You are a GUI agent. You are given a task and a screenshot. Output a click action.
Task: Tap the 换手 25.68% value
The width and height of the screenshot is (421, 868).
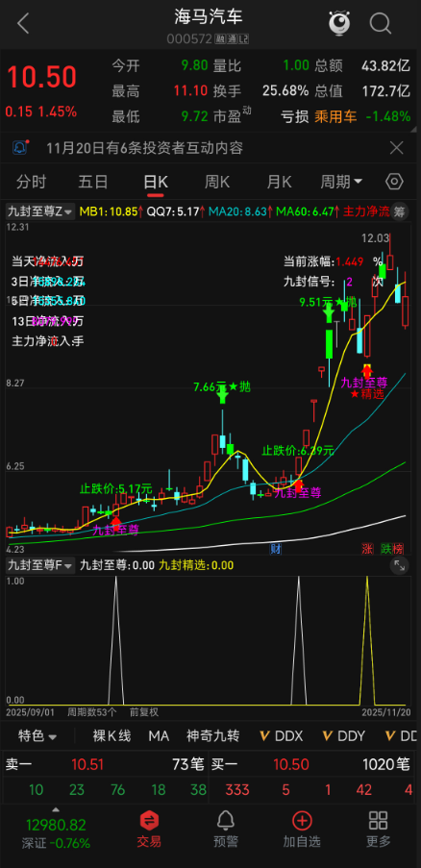click(x=285, y=90)
